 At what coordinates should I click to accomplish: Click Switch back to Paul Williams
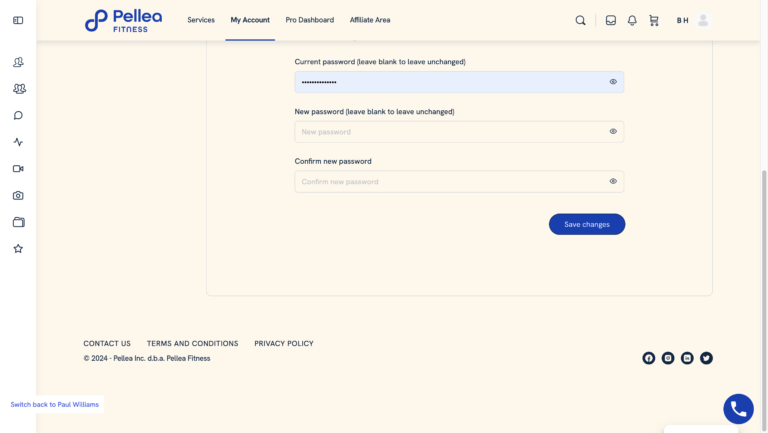(x=54, y=405)
